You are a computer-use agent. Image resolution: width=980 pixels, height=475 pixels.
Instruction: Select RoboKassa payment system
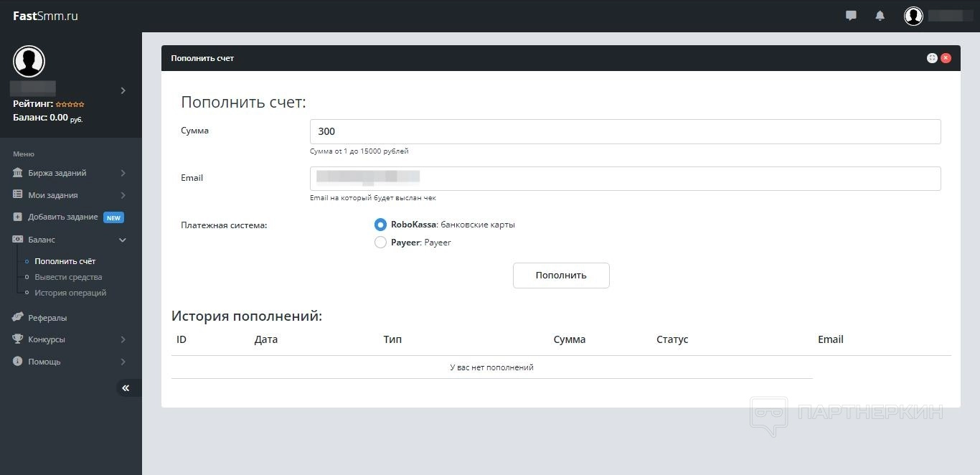(380, 225)
